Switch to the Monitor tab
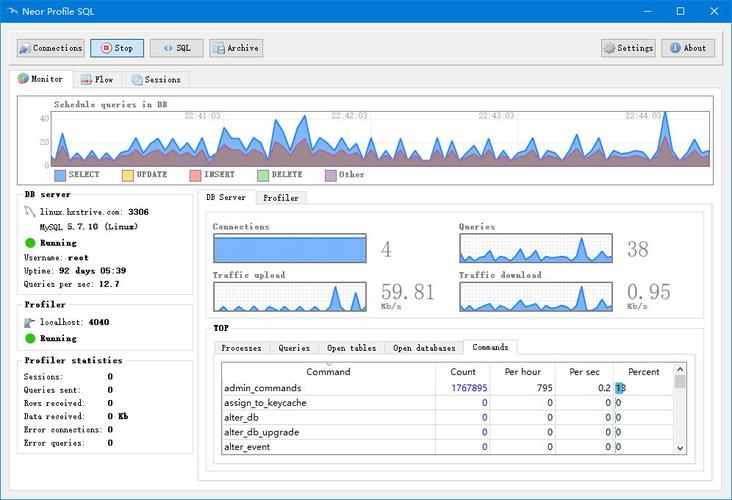 [x=41, y=79]
